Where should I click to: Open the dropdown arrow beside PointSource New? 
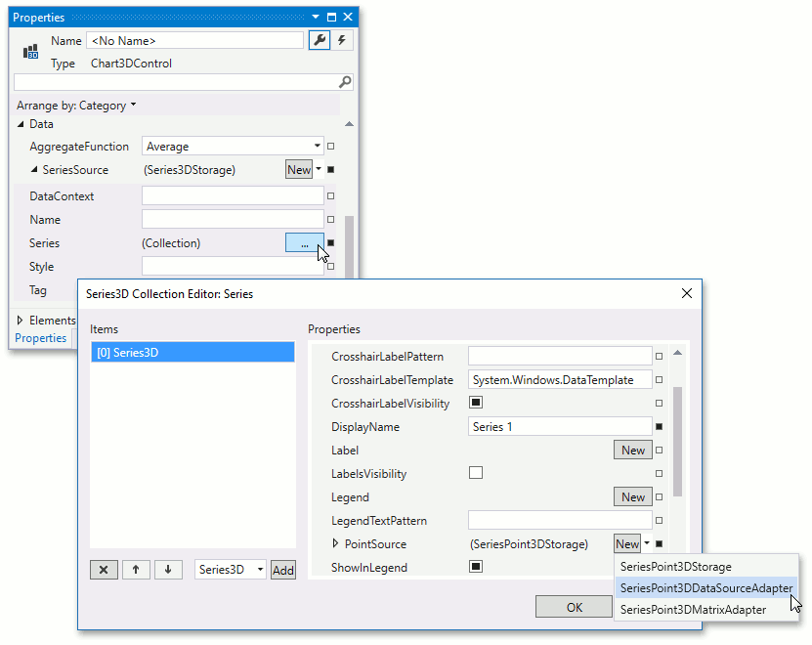647,543
